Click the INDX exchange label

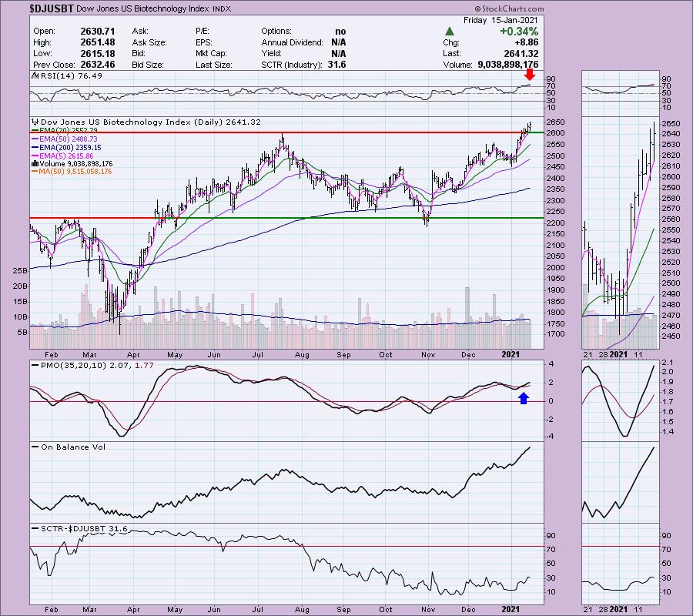[222, 8]
